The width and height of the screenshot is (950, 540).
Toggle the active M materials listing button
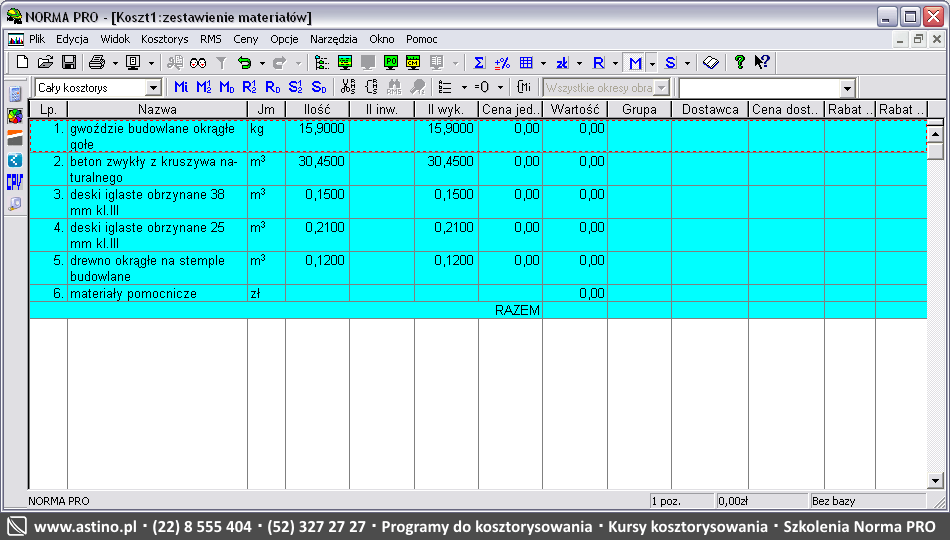pos(635,62)
